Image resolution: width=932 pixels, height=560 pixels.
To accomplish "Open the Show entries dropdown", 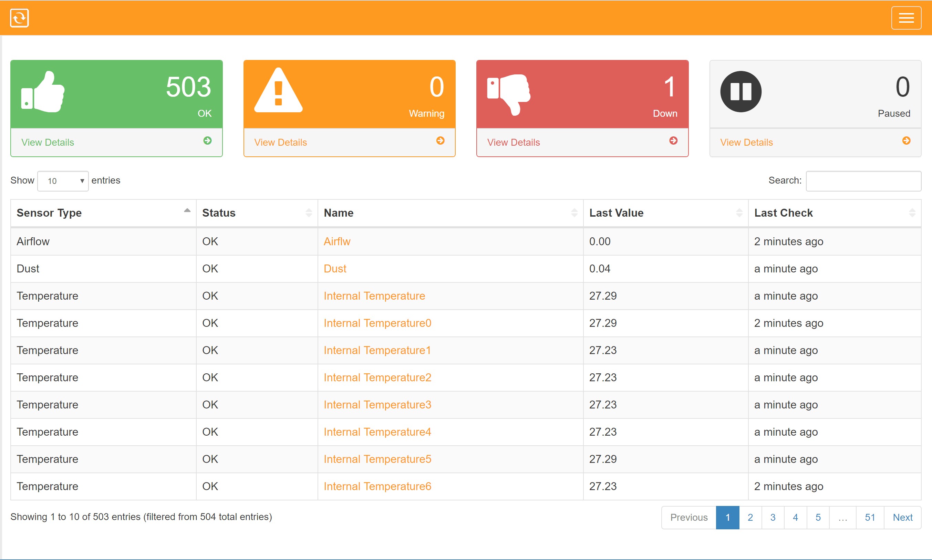I will 63,181.
